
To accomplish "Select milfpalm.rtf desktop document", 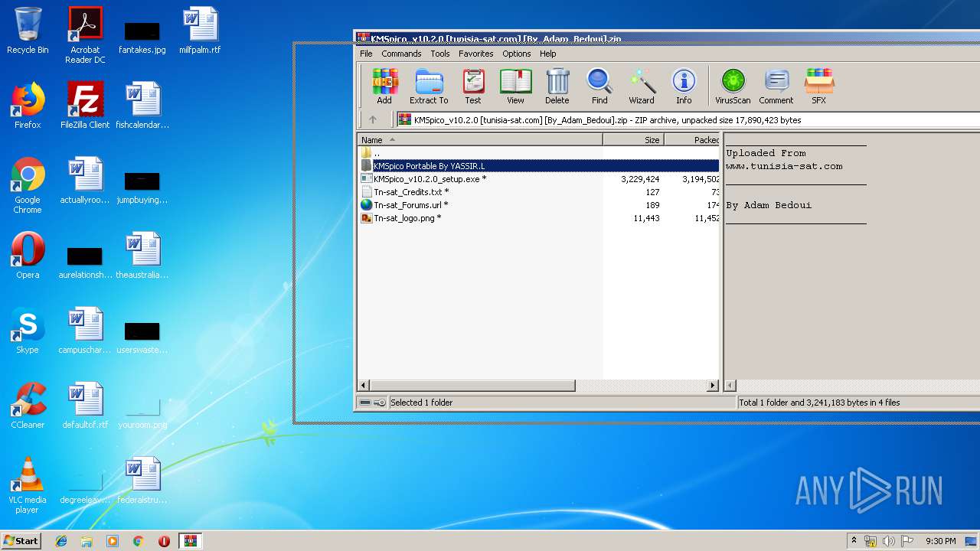I will [200, 31].
